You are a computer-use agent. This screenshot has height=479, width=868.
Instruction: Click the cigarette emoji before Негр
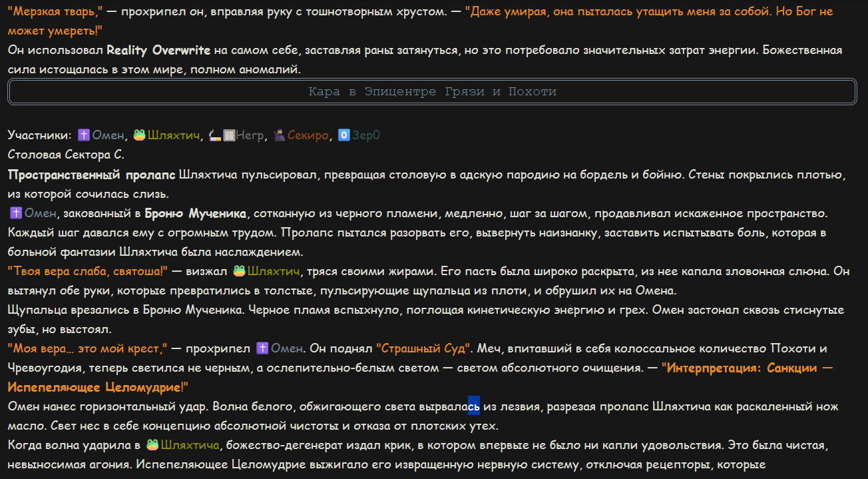click(214, 135)
